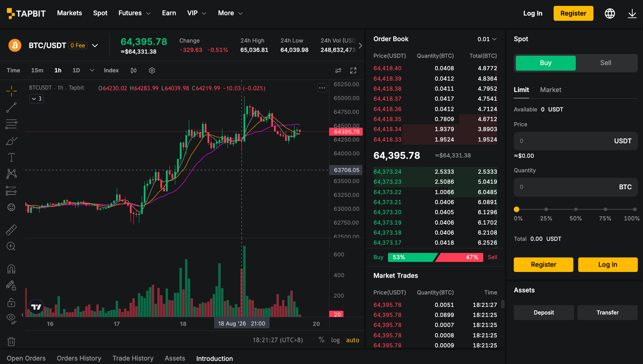
Task: Click Register button in the Spot panel
Action: pos(544,265)
